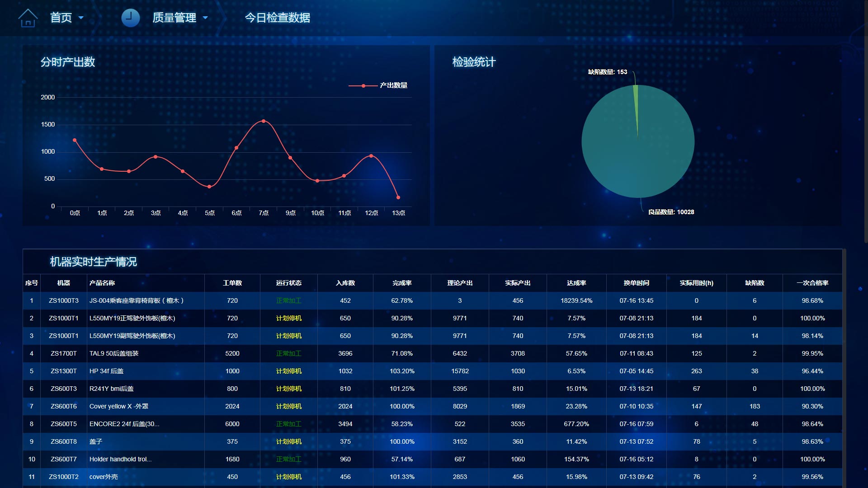The image size is (868, 488).
Task: Click the 达成率 column header
Action: 576,283
